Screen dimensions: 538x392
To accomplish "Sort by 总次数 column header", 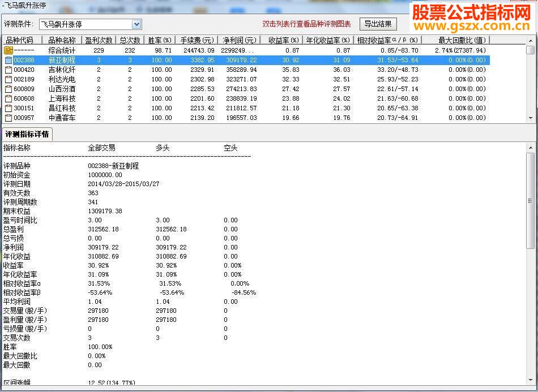I will point(130,40).
